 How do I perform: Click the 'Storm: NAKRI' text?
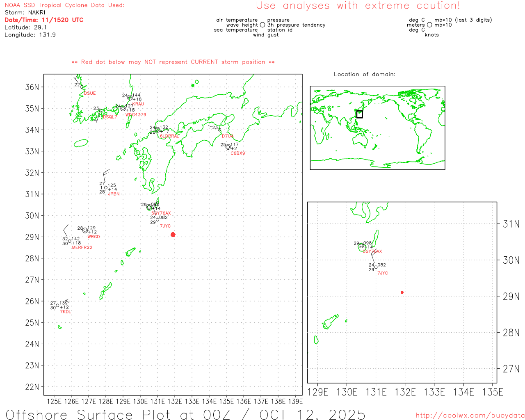pos(25,12)
